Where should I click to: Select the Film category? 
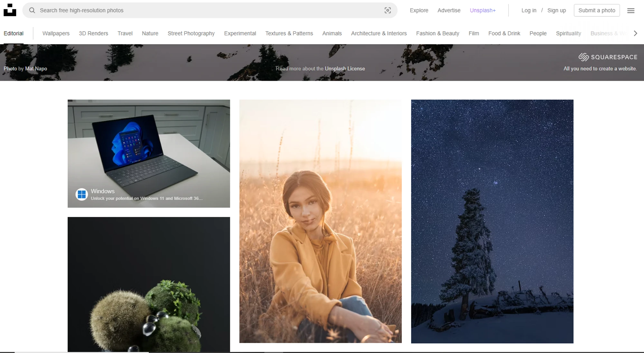point(474,33)
